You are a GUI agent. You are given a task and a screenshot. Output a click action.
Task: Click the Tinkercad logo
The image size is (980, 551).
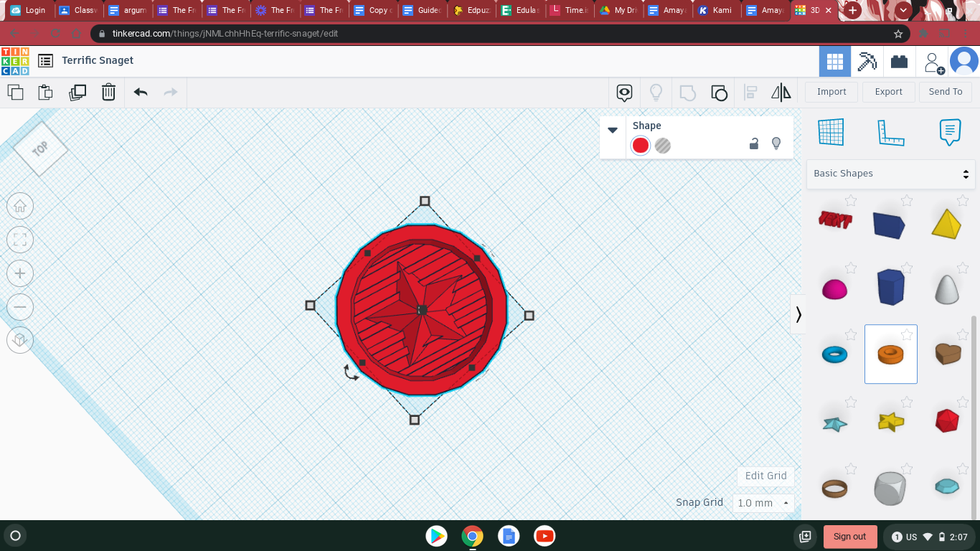tap(15, 61)
